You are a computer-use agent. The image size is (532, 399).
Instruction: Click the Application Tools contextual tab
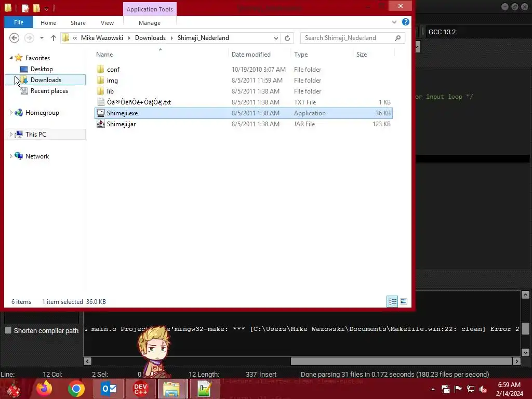[150, 9]
